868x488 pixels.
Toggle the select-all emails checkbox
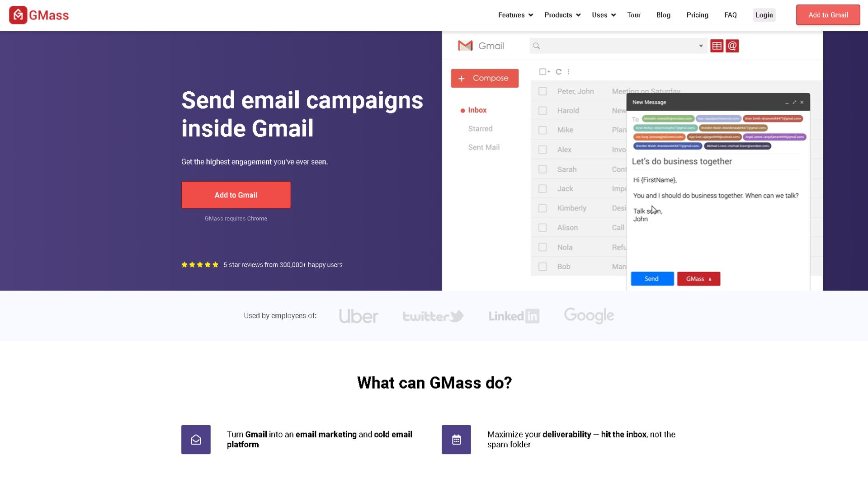coord(542,71)
